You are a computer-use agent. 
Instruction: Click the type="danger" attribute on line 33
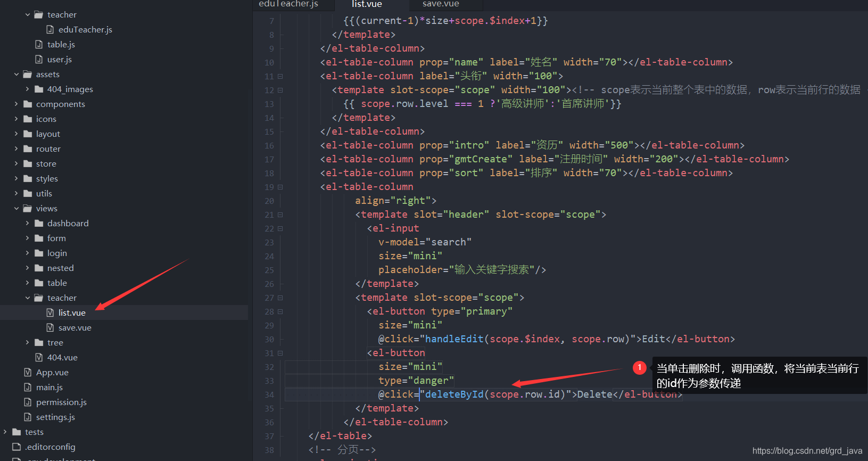(x=416, y=381)
